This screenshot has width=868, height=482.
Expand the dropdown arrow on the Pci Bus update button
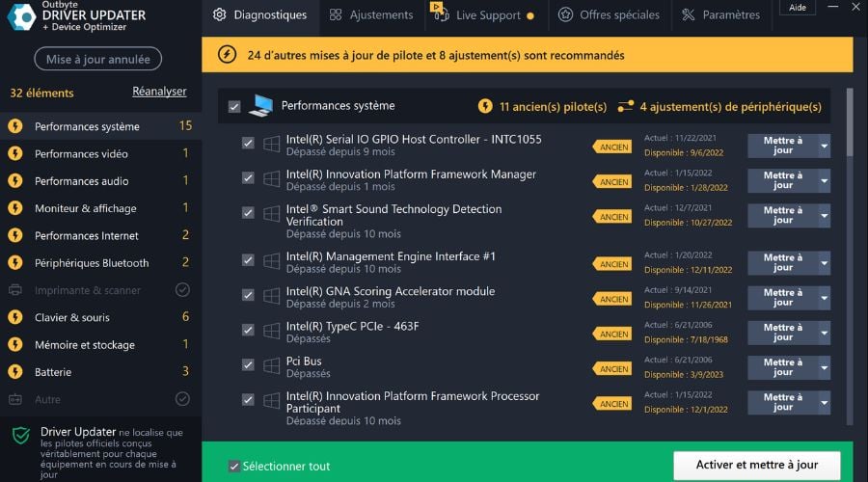coord(825,367)
